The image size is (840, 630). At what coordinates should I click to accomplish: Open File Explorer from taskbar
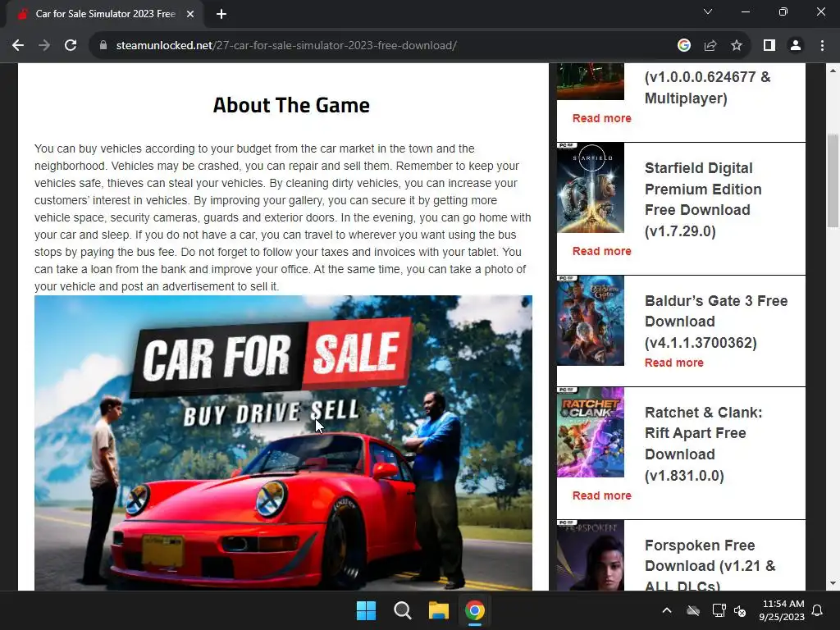[438, 610]
